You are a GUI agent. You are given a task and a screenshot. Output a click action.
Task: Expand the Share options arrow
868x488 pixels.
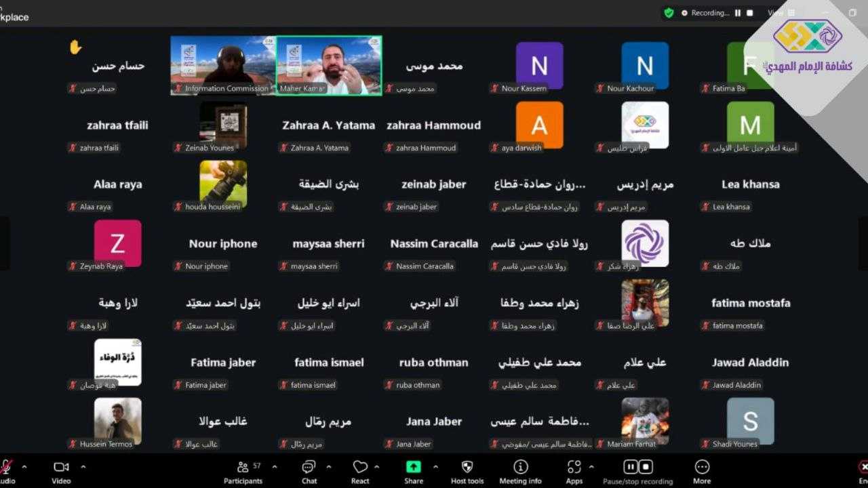(x=435, y=466)
